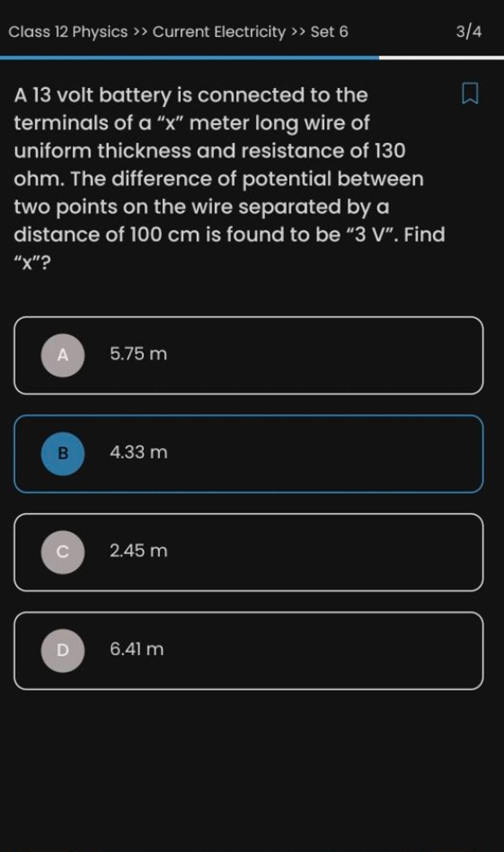Click the chevron after Class 12 Physics
The width and height of the screenshot is (504, 852).
[140, 33]
